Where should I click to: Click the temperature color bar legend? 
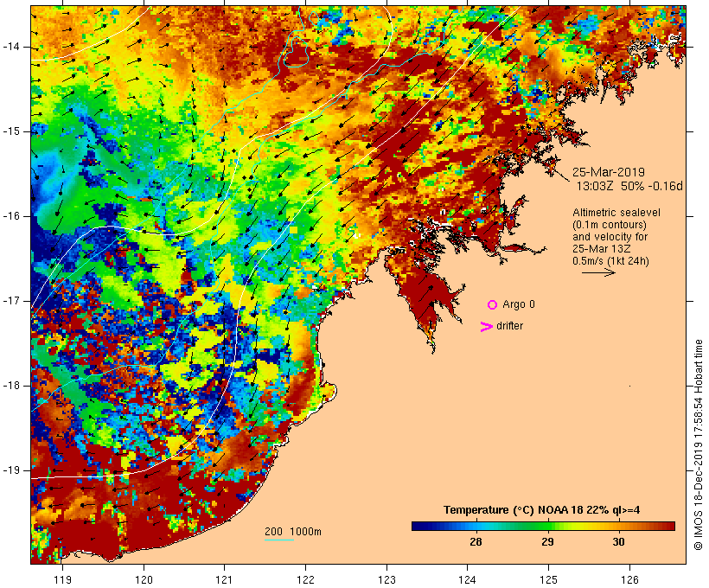coord(543,526)
